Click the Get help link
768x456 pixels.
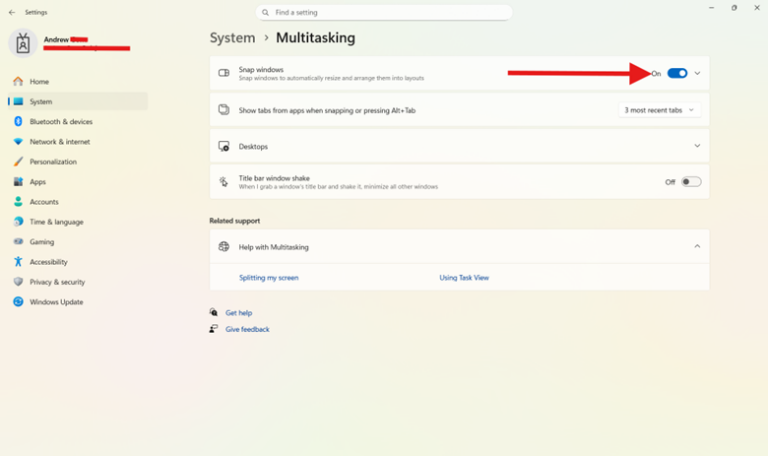coord(239,312)
